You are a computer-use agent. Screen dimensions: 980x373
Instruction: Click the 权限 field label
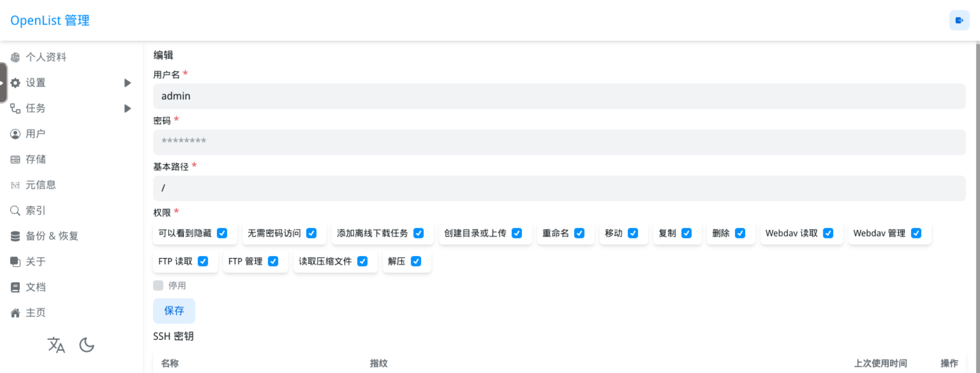coord(162,213)
